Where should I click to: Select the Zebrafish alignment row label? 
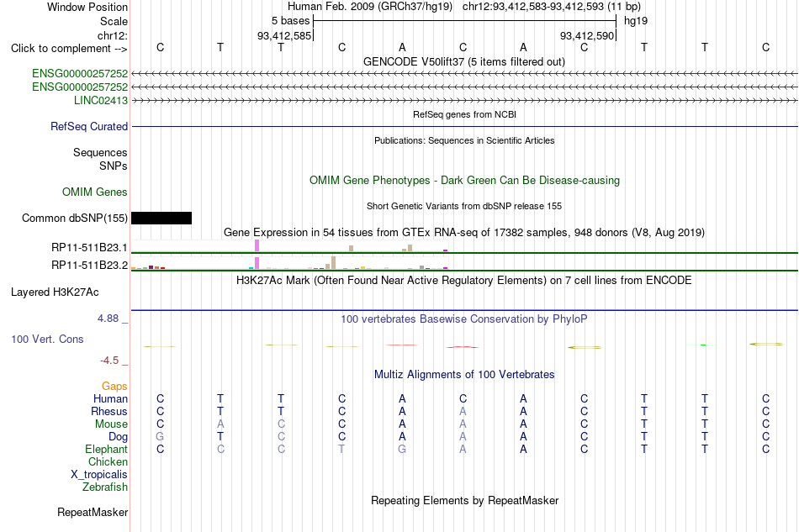click(x=104, y=487)
